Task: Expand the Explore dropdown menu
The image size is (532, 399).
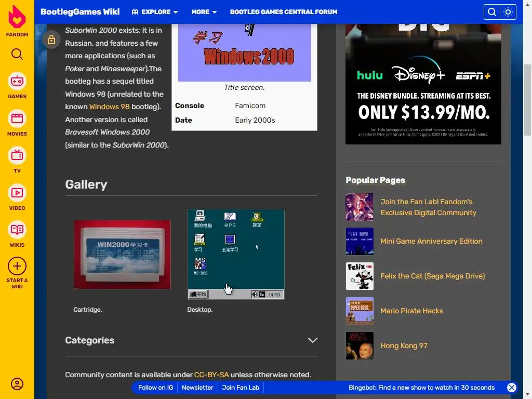Action: (155, 12)
